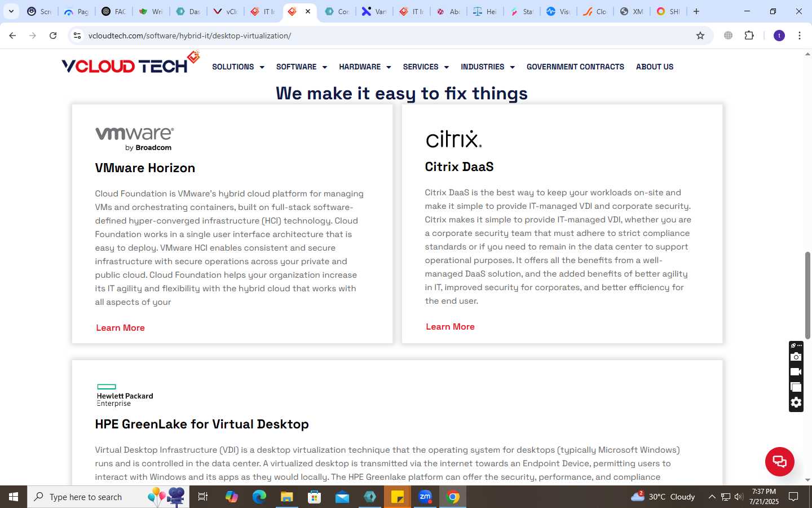Open the Chrome profile avatar
812x508 pixels.
pos(779,36)
